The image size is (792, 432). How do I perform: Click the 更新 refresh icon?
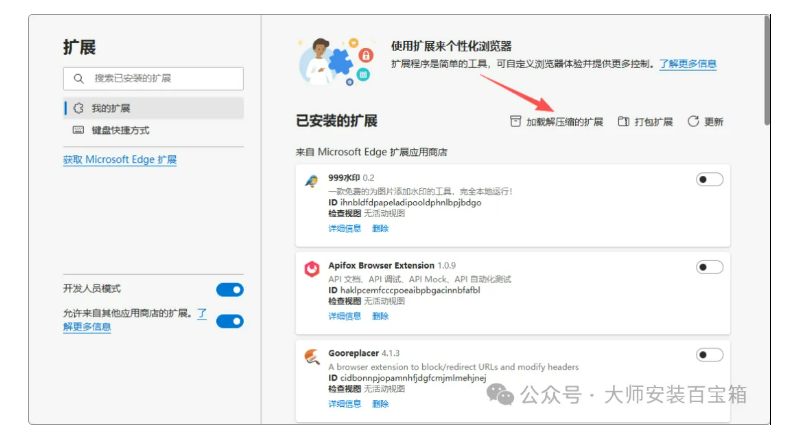pyautogui.click(x=693, y=122)
